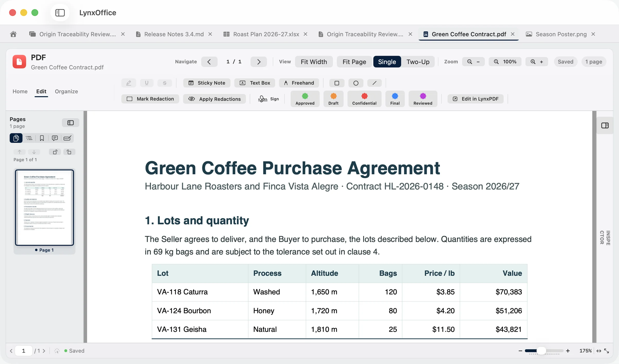Collapse the Pages panel
Image resolution: width=619 pixels, height=364 pixels.
click(x=70, y=123)
